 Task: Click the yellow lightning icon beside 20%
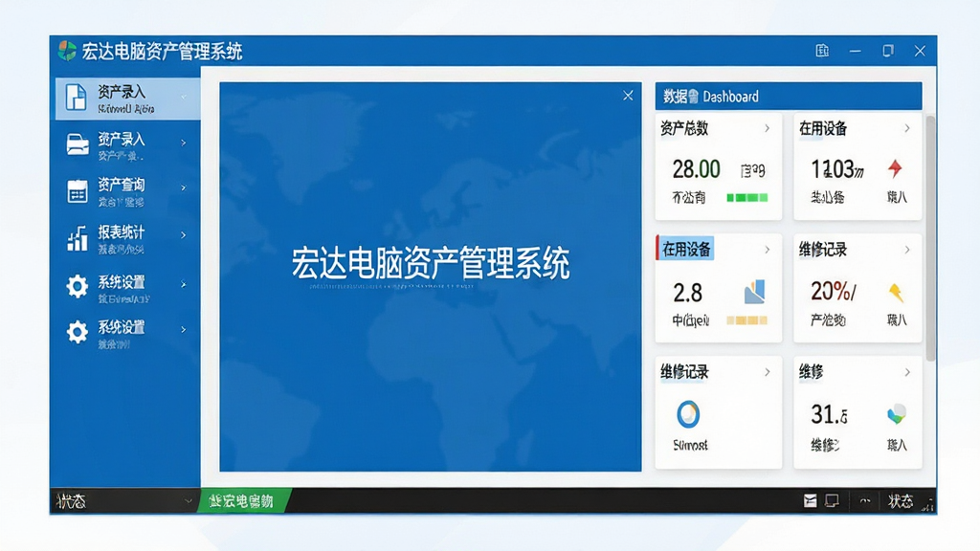(x=896, y=292)
